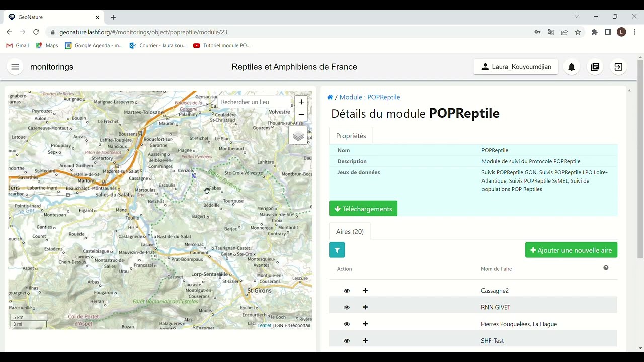Toggle browser side panel
Viewport: 644px width, 362px height.
point(608,32)
